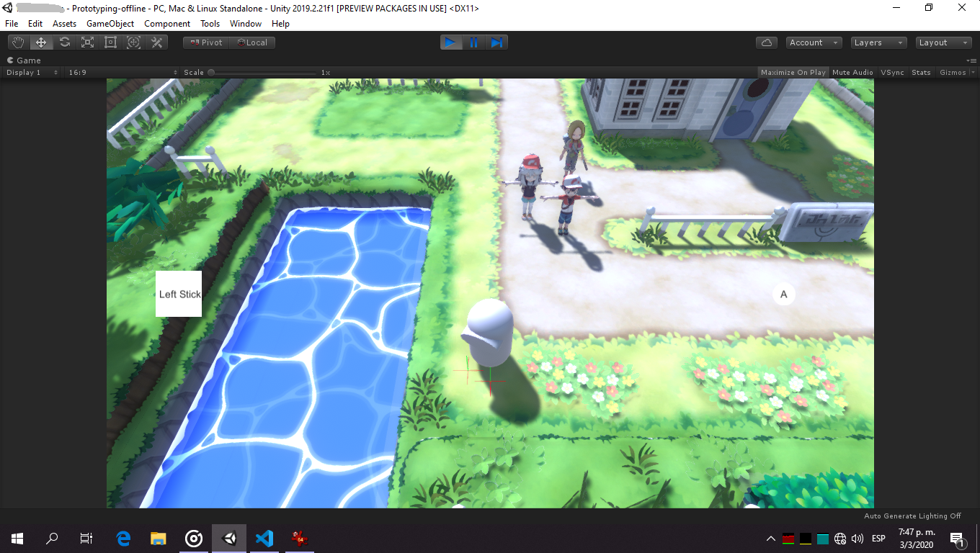Click the Play button
This screenshot has height=553, width=980.
(x=451, y=42)
